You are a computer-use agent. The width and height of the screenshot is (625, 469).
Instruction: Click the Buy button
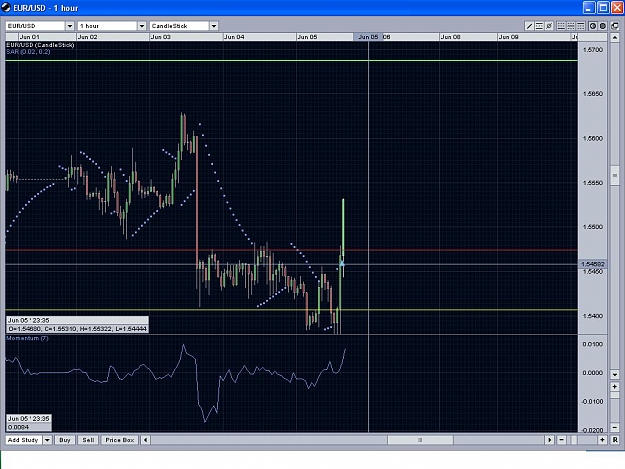(x=65, y=440)
